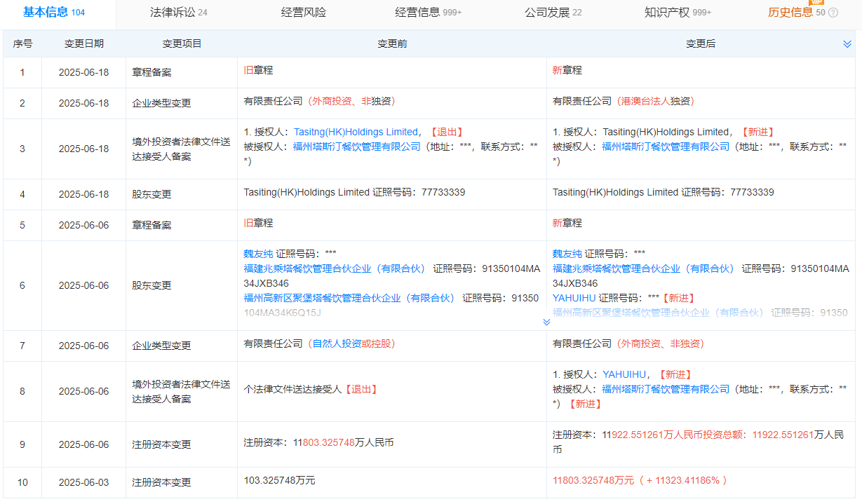The image size is (862, 504).
Task: Click 注册资本变更 in row 9
Action: tap(162, 444)
